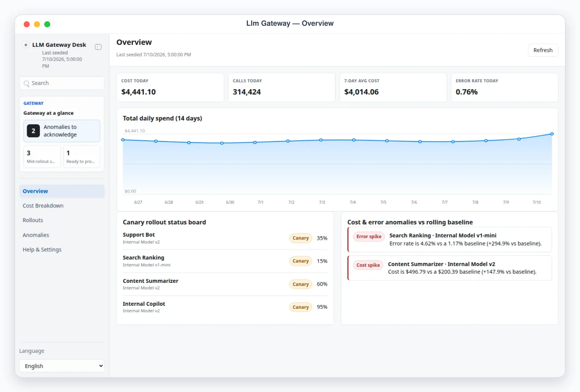Open the English language dropdown
Screen dimensions: 580x392
(62, 366)
